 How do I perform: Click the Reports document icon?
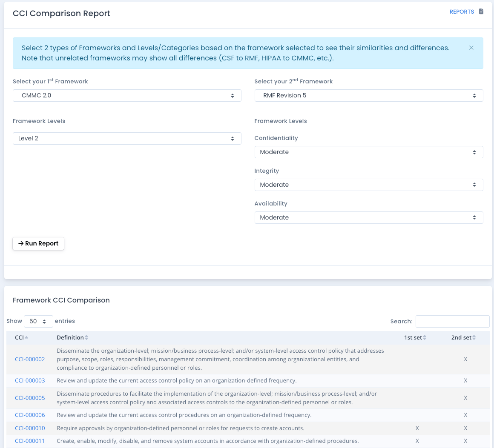[481, 11]
